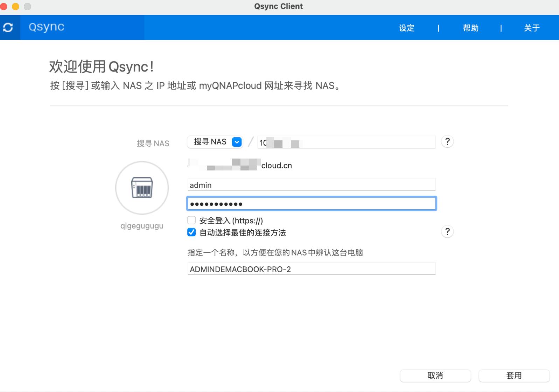Click the NAS IP address field

tap(347, 142)
